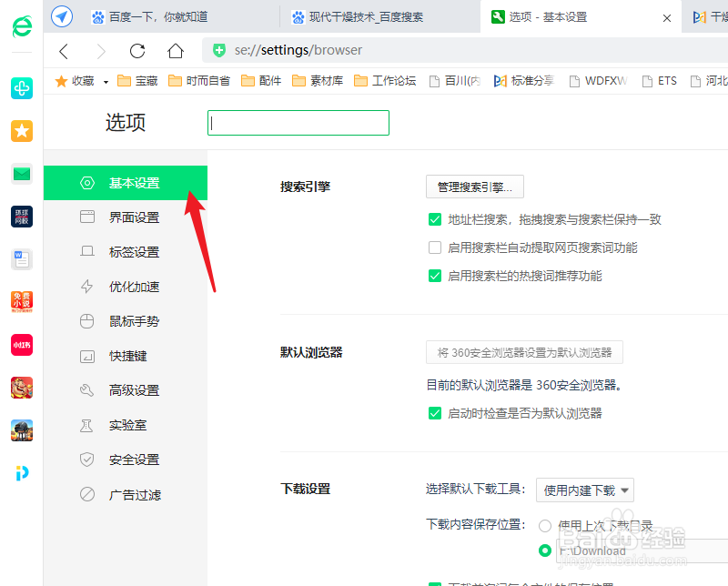Select the 使用上次下载目录 radio button
Viewport: 728px width, 586px height.
(544, 526)
